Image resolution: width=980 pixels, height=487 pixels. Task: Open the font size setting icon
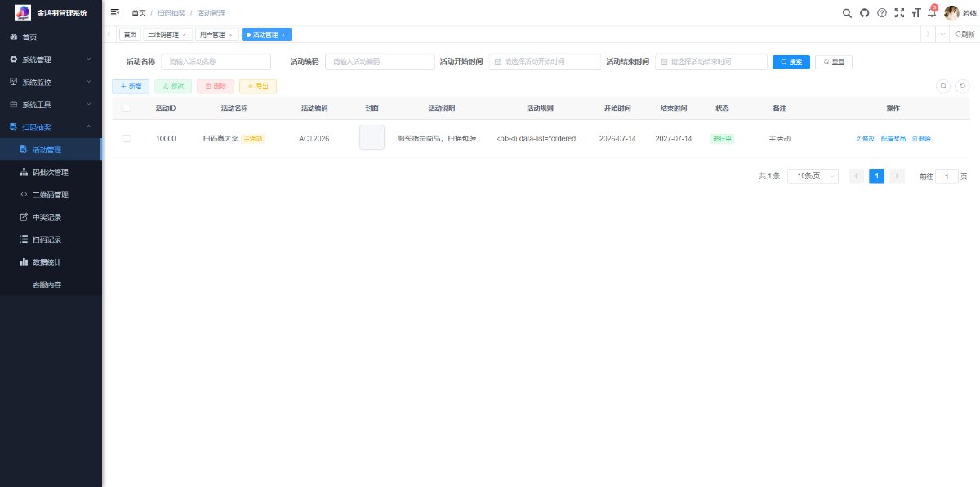(x=916, y=12)
